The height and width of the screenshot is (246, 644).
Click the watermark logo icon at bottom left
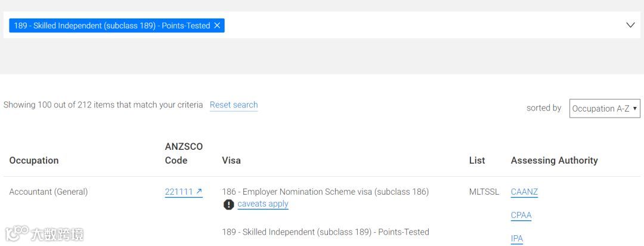(17, 232)
